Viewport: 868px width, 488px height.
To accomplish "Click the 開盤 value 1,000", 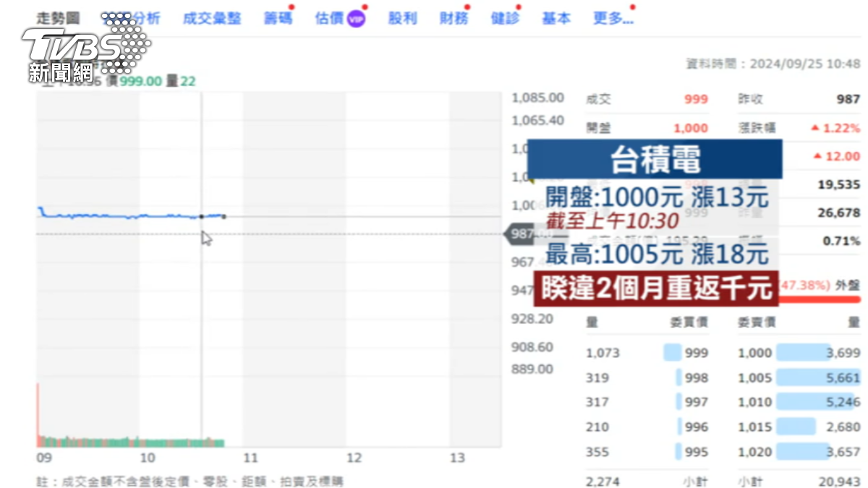I will pyautogui.click(x=691, y=128).
